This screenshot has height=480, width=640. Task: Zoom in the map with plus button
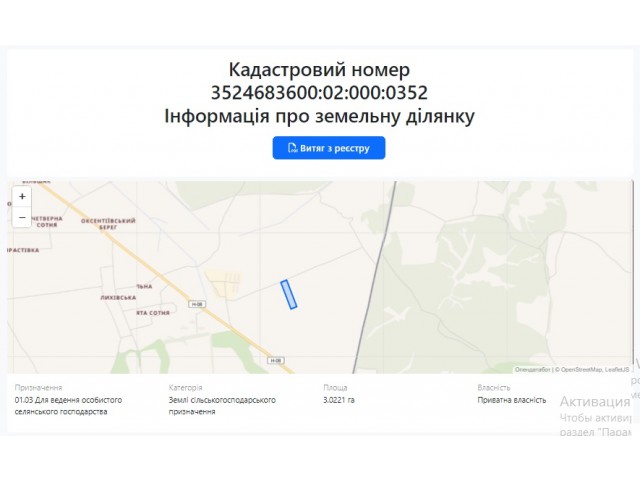coord(22,196)
